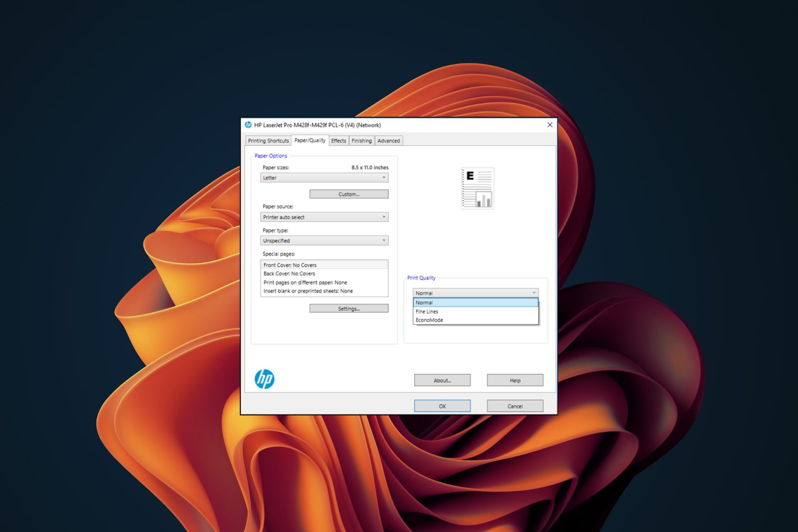Screen dimensions: 798x532
Task: Open the Advanced tab
Action: click(x=389, y=141)
